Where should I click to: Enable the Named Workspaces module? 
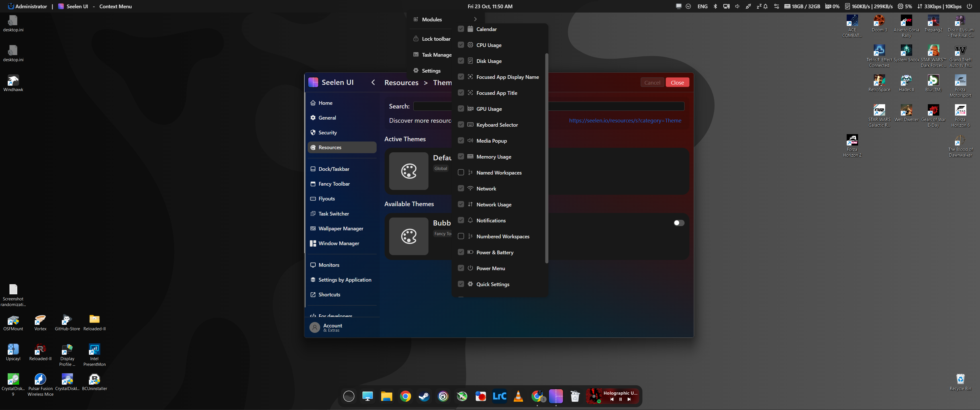point(461,173)
